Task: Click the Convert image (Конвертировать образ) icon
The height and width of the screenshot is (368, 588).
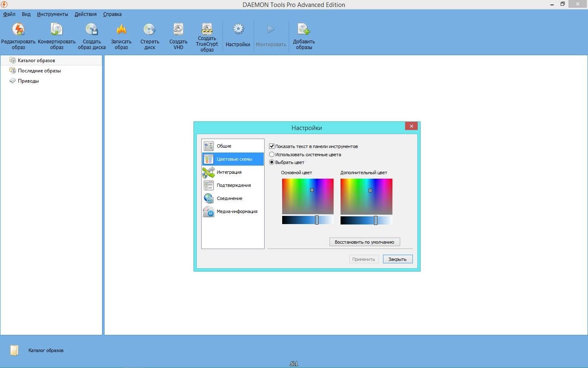Action: 56,29
